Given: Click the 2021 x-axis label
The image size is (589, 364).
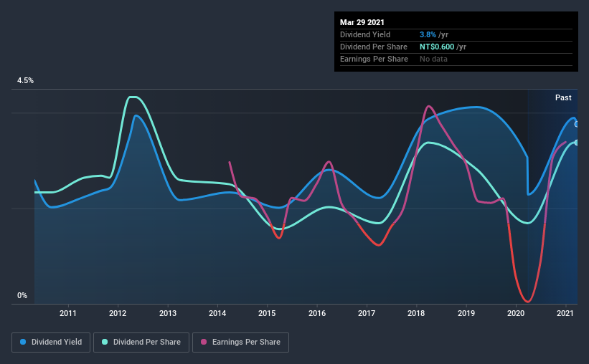Looking at the screenshot, I should (565, 313).
